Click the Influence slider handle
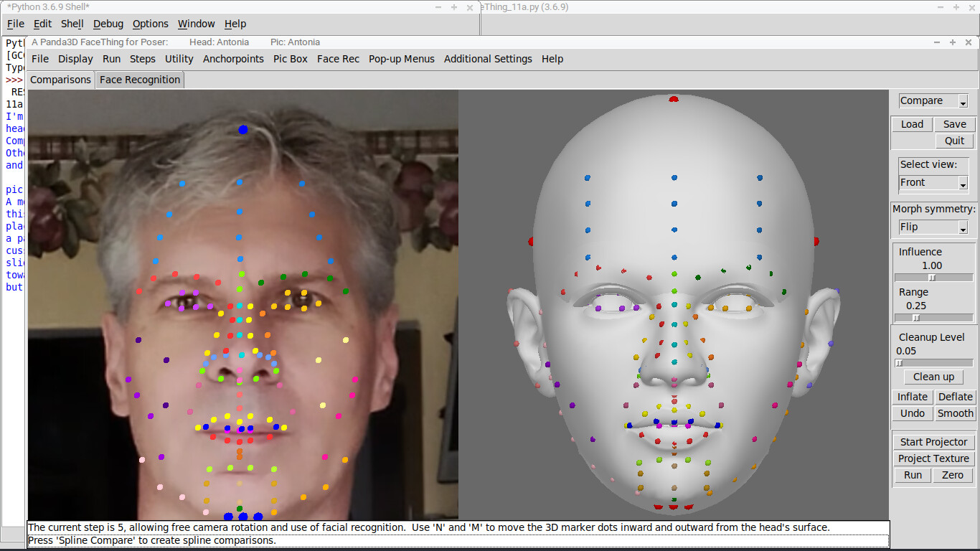This screenshot has width=980, height=551. click(x=932, y=278)
